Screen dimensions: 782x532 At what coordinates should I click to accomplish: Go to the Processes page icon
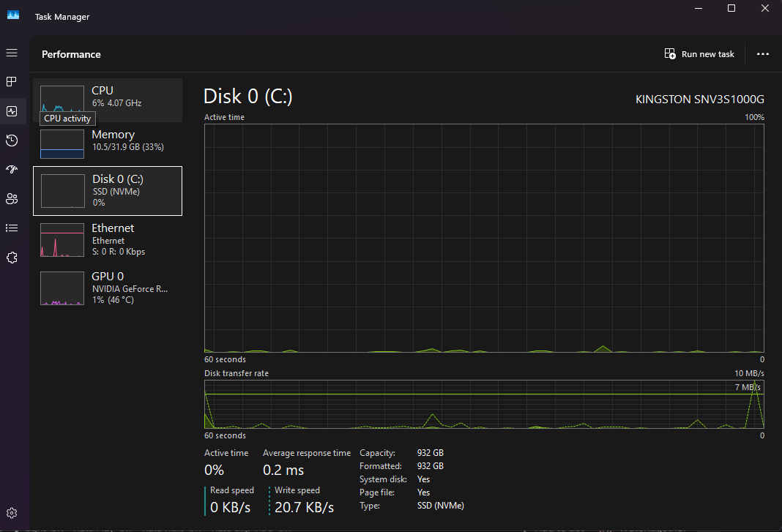(x=12, y=82)
